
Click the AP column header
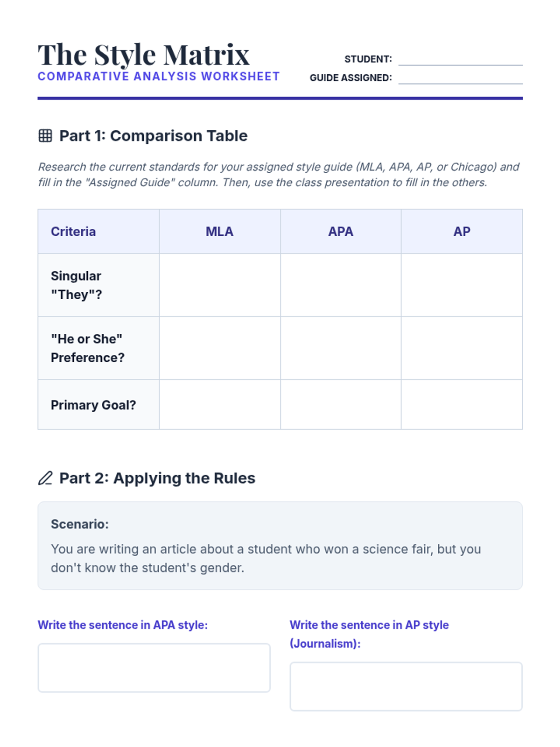(462, 232)
